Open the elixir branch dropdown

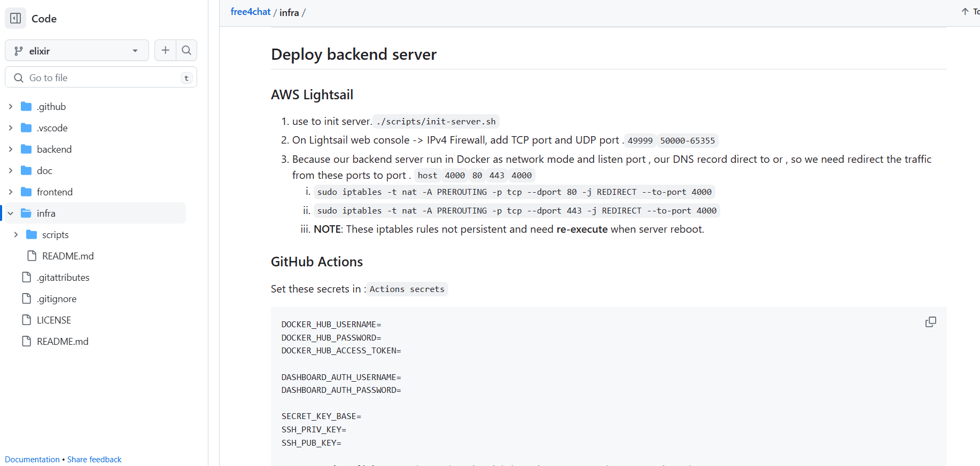77,51
